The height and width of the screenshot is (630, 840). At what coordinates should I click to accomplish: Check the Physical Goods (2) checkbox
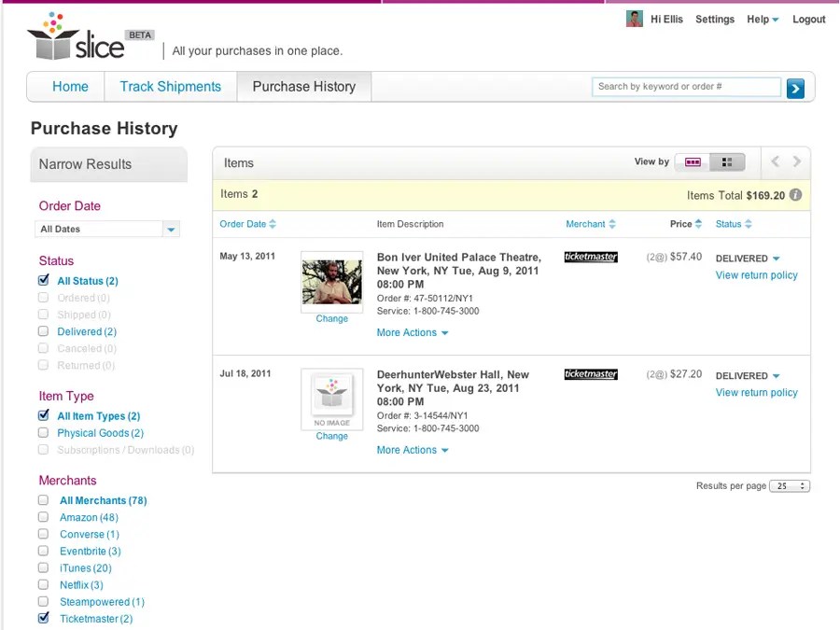(43, 432)
